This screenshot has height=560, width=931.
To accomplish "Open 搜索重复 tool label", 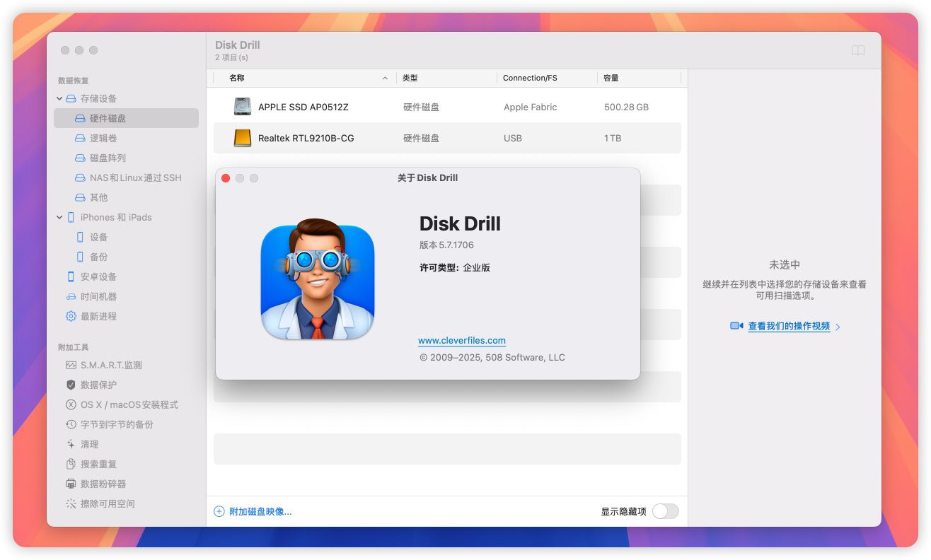I will click(98, 464).
